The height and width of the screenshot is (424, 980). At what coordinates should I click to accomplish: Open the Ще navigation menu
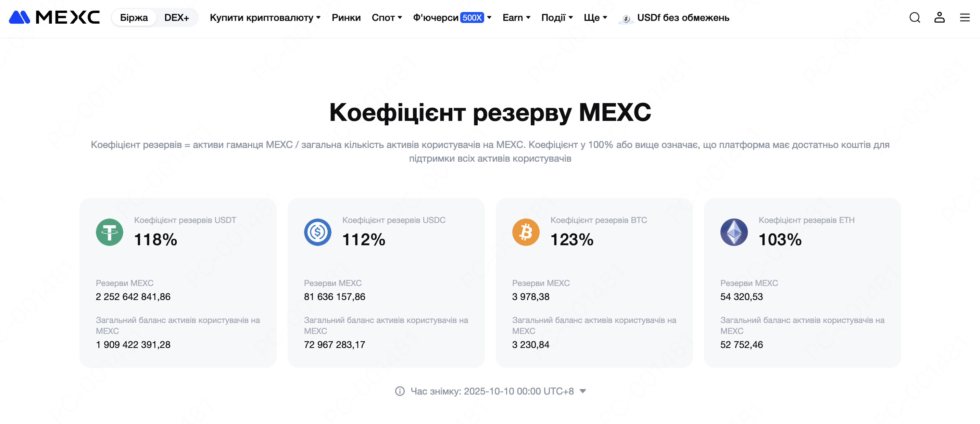pyautogui.click(x=595, y=17)
